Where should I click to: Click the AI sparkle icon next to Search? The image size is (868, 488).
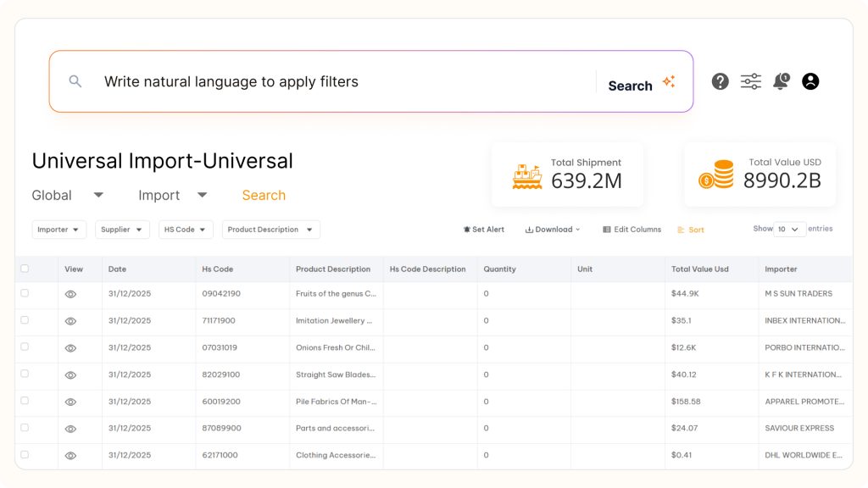tap(669, 81)
